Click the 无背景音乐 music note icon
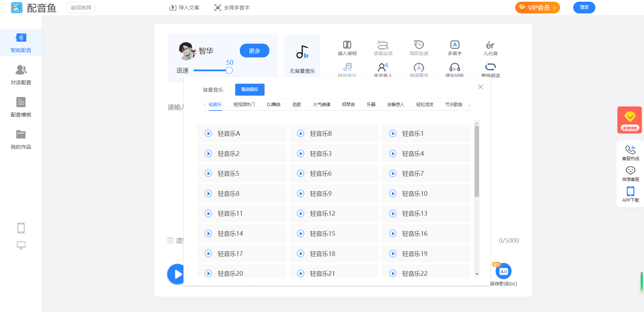The image size is (644, 312). coord(302,52)
